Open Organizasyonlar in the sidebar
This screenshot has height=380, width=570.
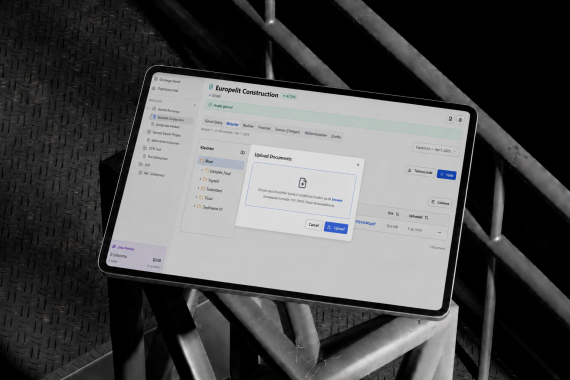[165, 89]
